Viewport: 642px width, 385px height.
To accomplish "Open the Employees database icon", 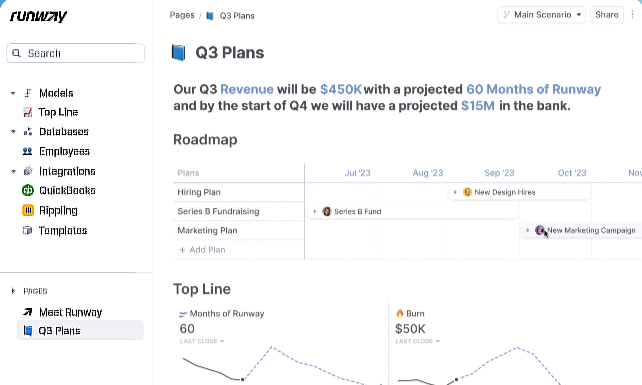I will tap(27, 152).
